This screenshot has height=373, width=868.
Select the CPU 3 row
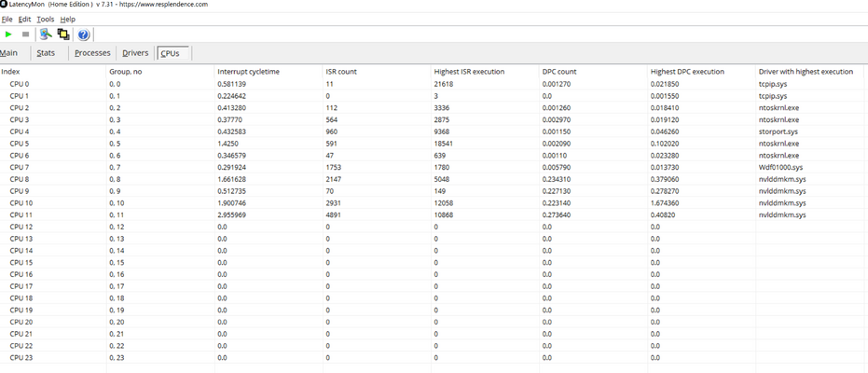[432, 119]
